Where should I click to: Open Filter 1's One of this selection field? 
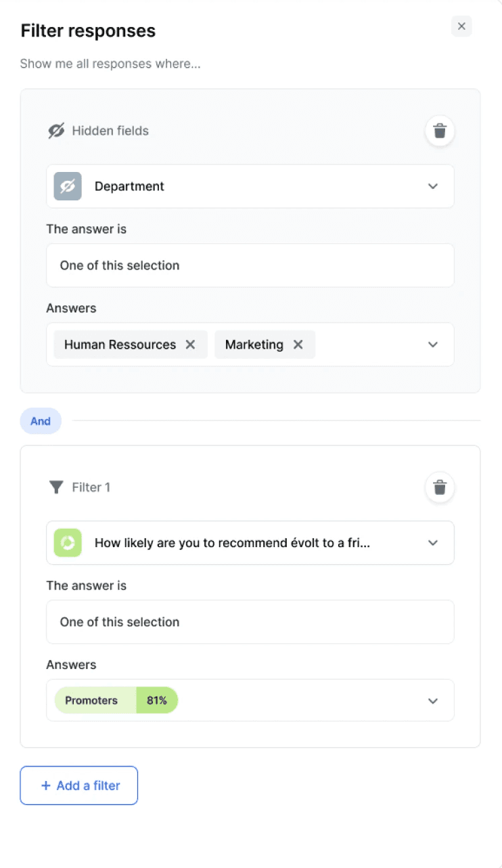click(250, 622)
